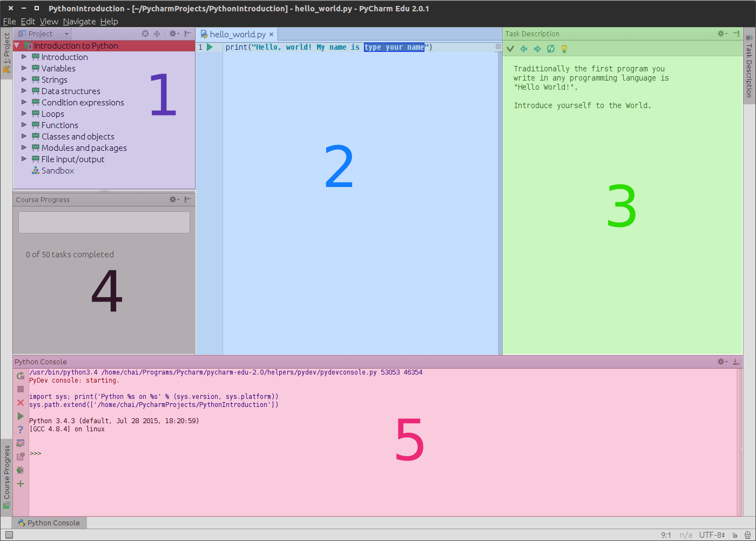Viewport: 756px width, 541px height.
Task: Open UTF-8 encoding selector in status bar
Action: click(712, 535)
